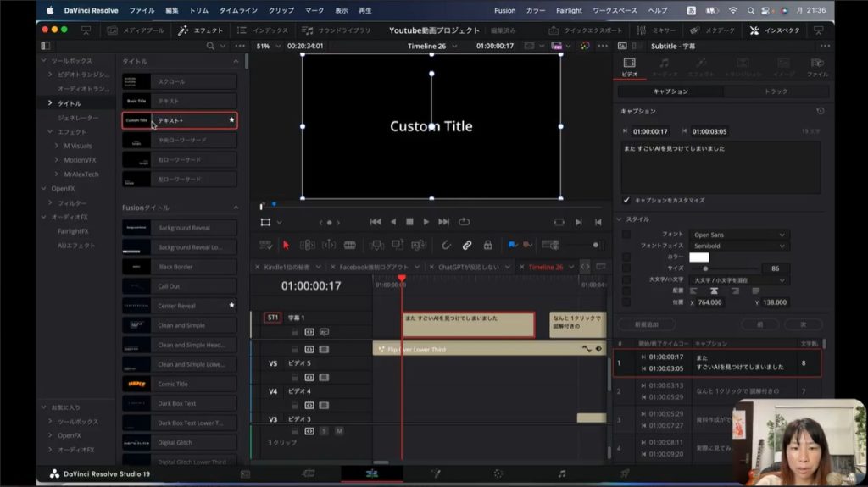Open the Semibold font face dropdown
This screenshot has width=868, height=487.
[739, 246]
